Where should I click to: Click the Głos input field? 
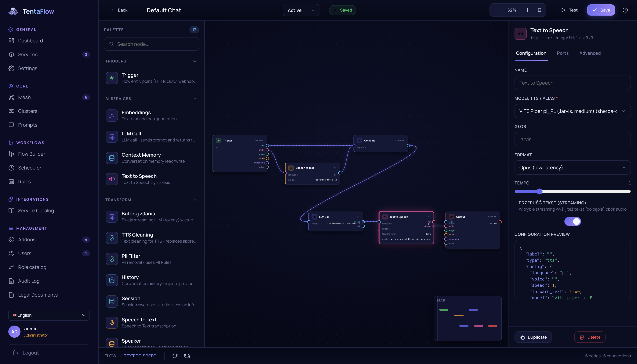pos(573,139)
